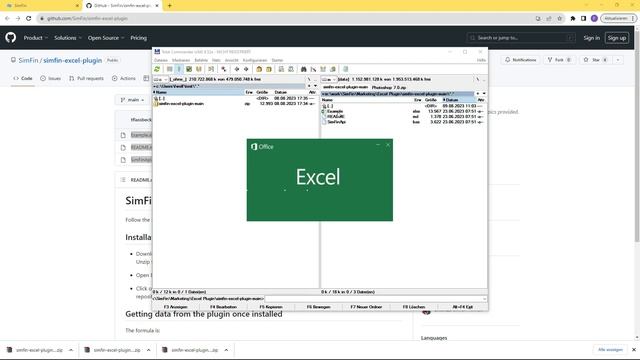Image resolution: width=640 pixels, height=360 pixels.
Task: Open the main branch selector dropdown
Action: coord(133,100)
